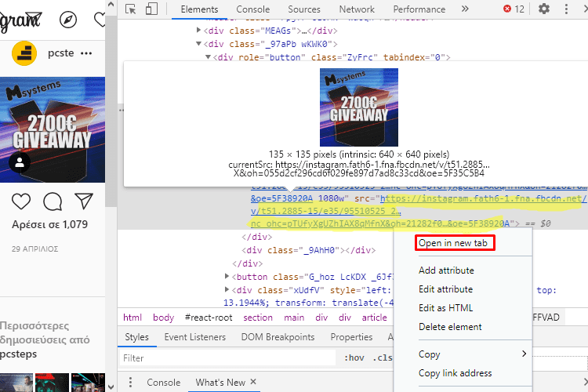Open the pcsteps link under more posts
Viewport: 588px width, 392px height.
tap(18, 354)
